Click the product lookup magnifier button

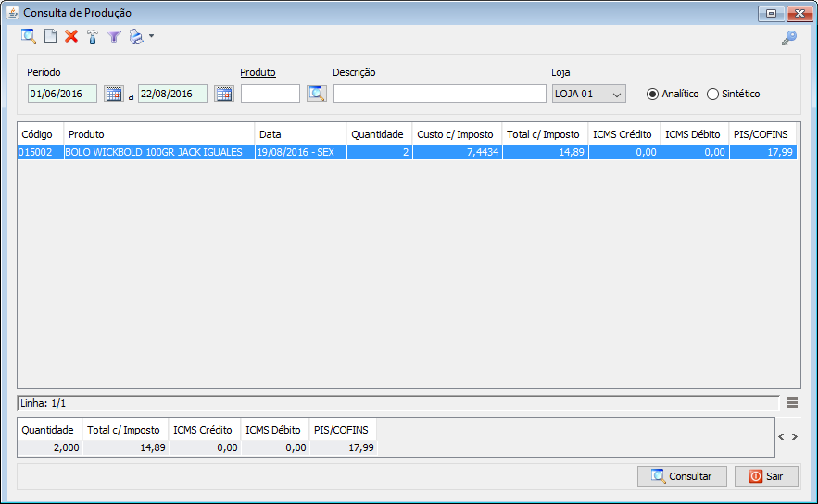(317, 94)
